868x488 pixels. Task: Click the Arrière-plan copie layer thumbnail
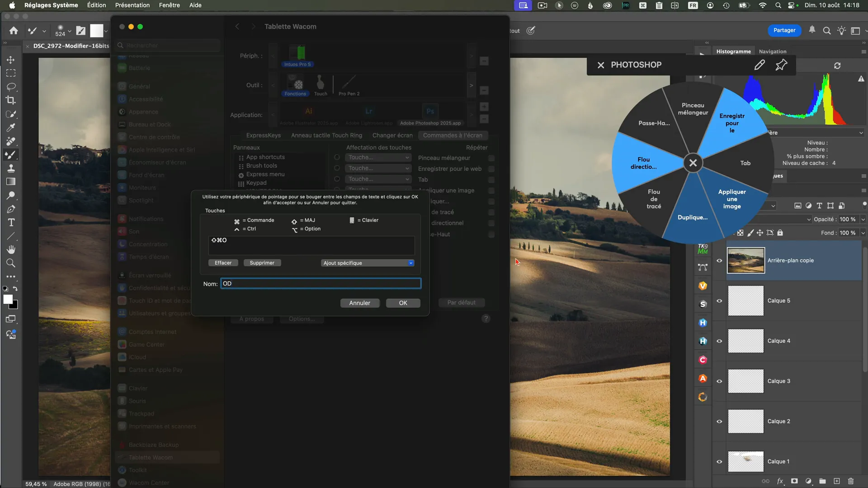pyautogui.click(x=746, y=260)
